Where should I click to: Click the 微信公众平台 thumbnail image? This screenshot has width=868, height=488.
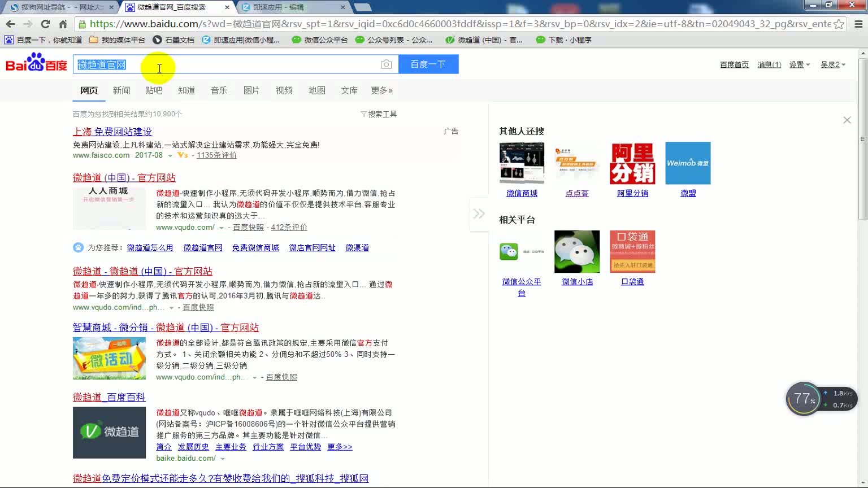click(x=522, y=251)
